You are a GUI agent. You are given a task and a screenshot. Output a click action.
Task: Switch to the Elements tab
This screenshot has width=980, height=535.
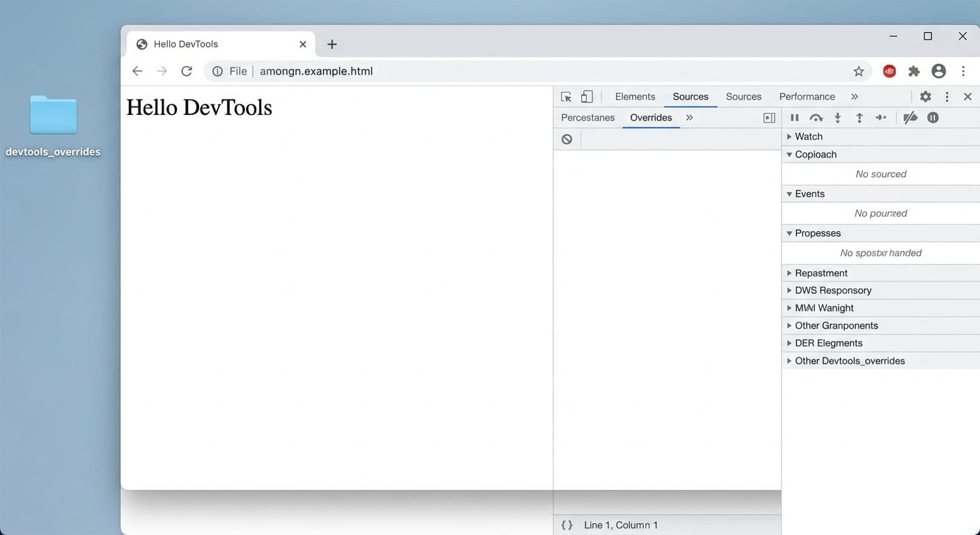pyautogui.click(x=635, y=97)
